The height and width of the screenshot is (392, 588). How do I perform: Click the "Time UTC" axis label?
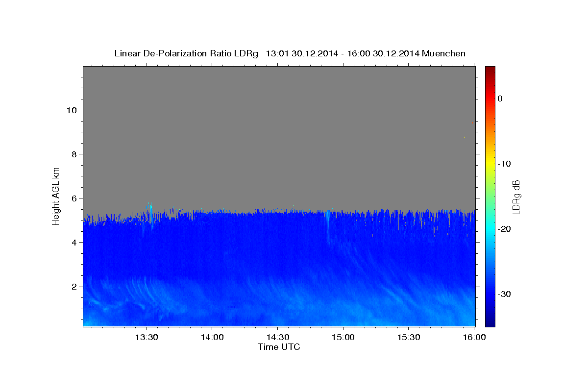(279, 347)
